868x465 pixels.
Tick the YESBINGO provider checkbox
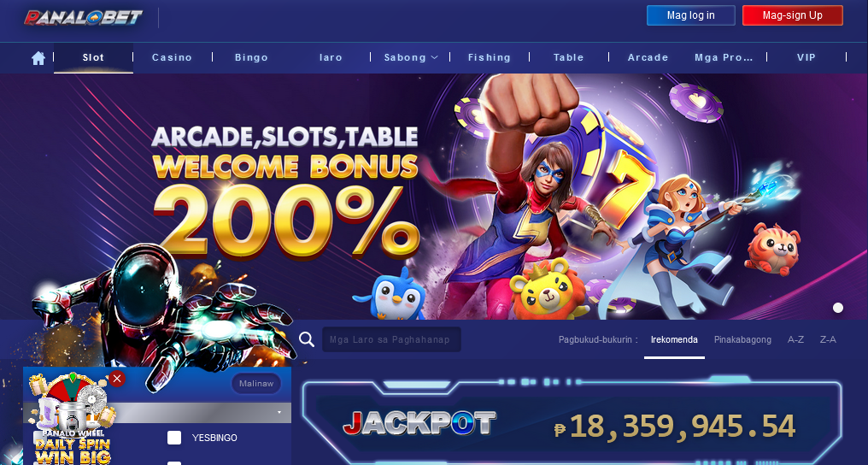tap(174, 438)
